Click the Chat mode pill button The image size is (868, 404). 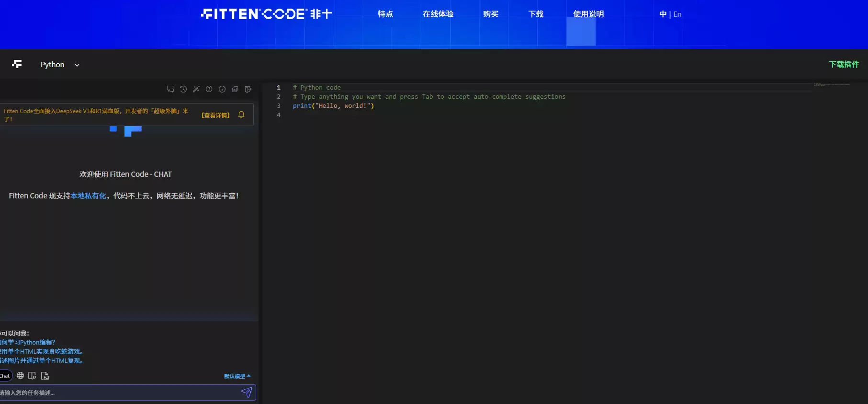pos(5,376)
